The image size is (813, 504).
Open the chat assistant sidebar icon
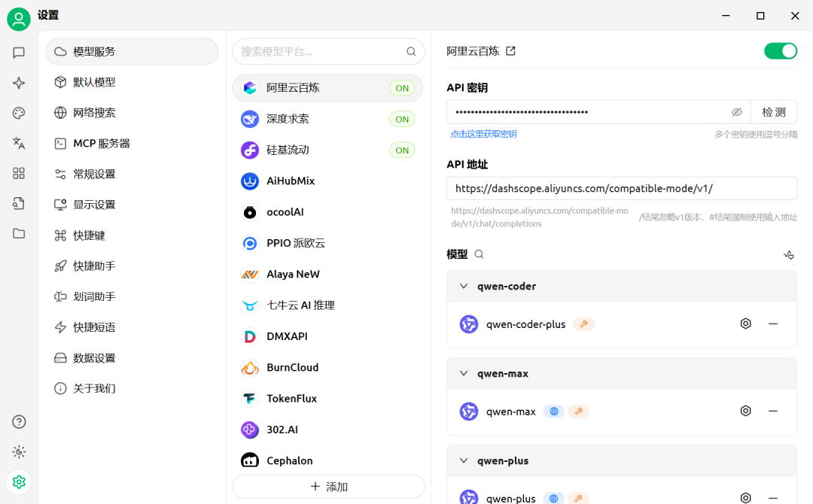(x=19, y=53)
